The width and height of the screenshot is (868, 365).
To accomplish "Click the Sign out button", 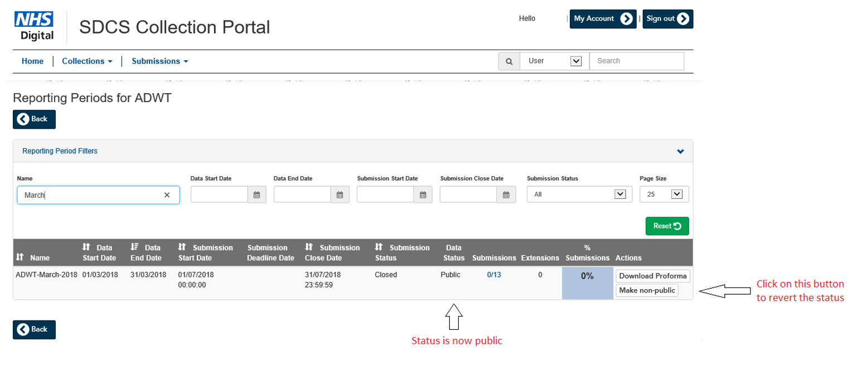I will coord(668,19).
